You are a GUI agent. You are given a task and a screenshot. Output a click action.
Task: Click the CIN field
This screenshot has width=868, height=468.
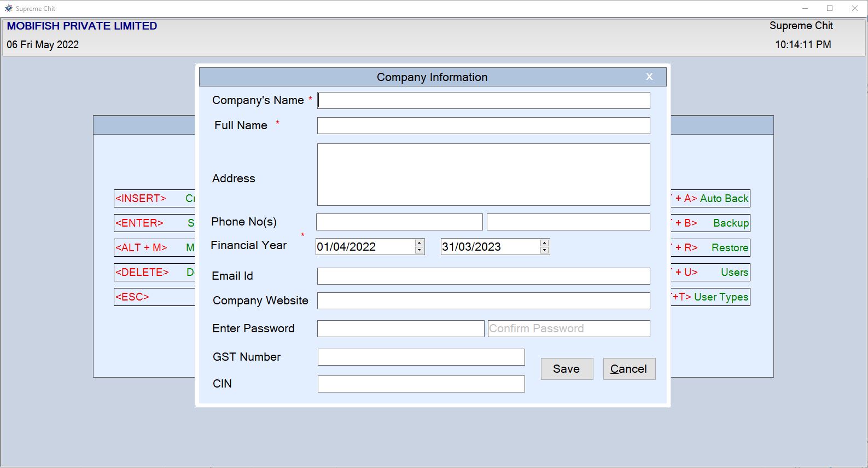pyautogui.click(x=421, y=384)
